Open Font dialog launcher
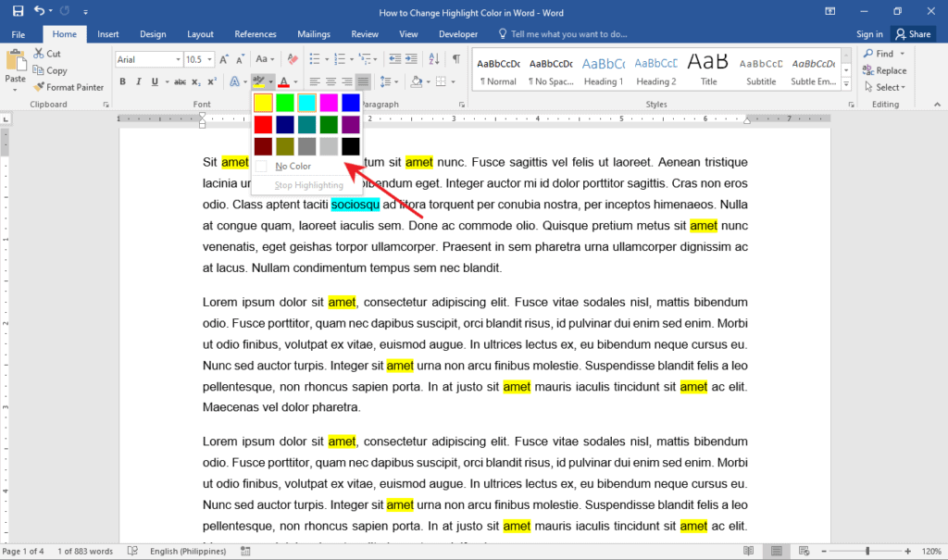 click(106, 105)
